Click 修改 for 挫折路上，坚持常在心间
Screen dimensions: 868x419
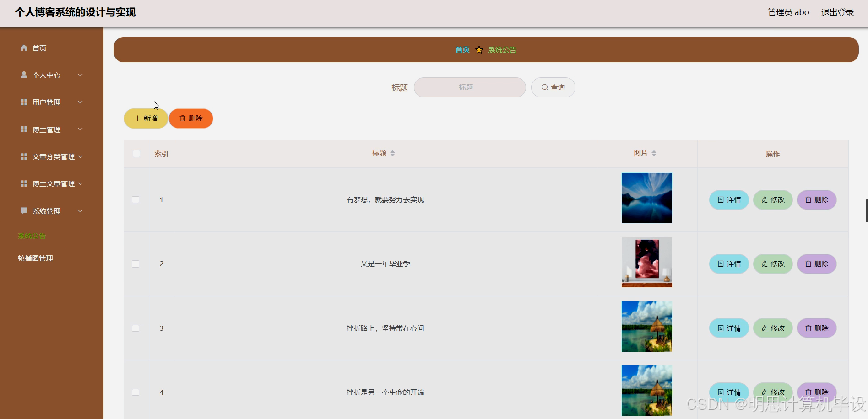[x=773, y=328]
